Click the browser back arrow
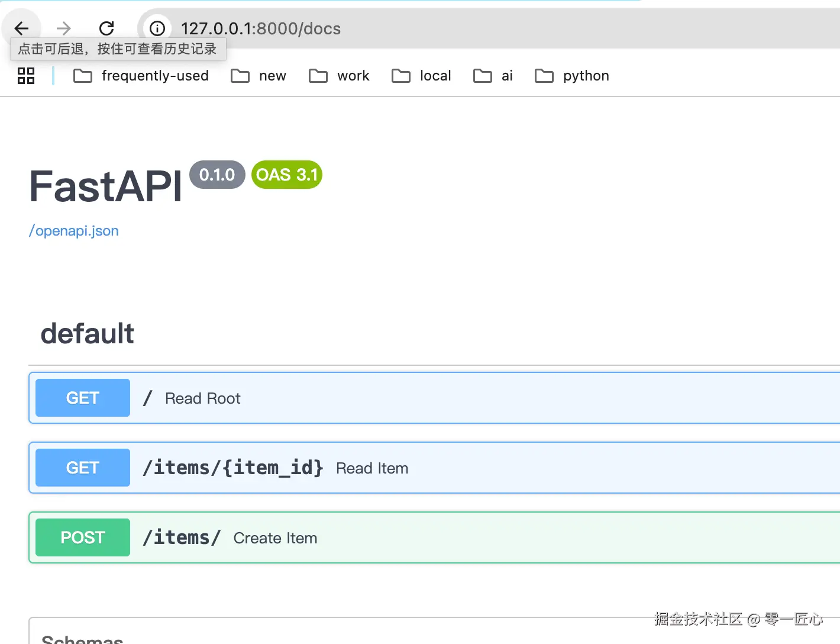This screenshot has width=840, height=644. (x=21, y=28)
